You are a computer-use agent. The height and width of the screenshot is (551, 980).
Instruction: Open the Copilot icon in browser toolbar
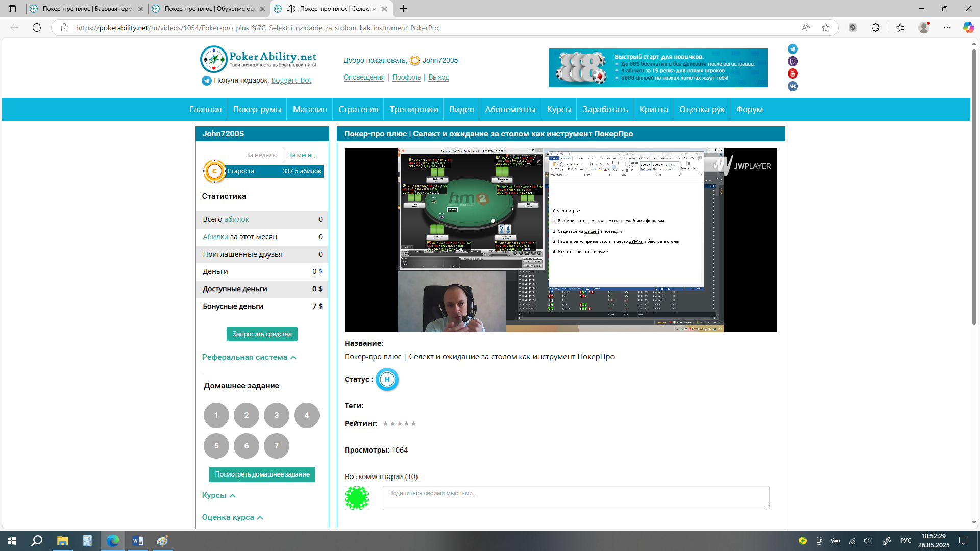(968, 28)
